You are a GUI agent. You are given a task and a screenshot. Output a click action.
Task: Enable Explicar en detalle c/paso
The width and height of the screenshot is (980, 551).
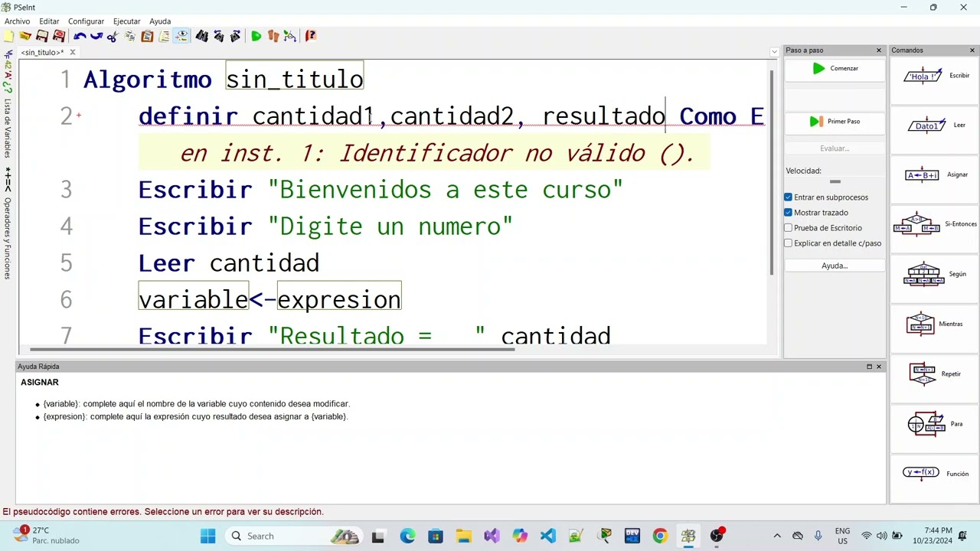[788, 243]
